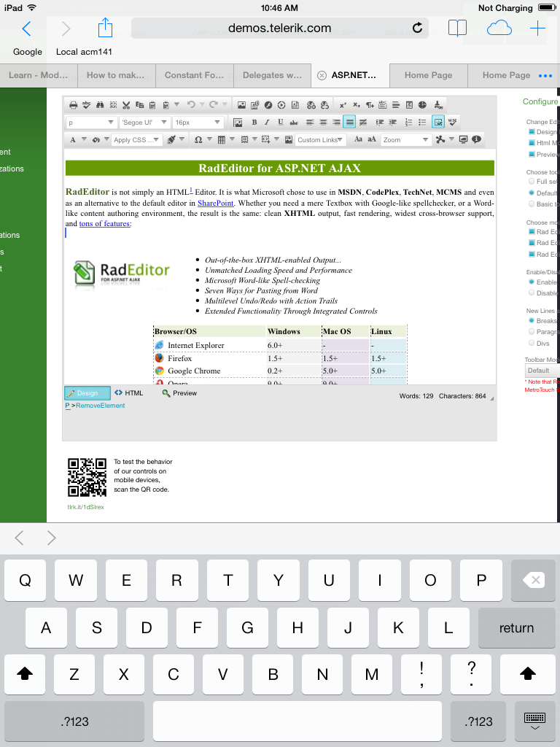Apply strikethrough formatting
The height and width of the screenshot is (747, 560).
point(294,123)
